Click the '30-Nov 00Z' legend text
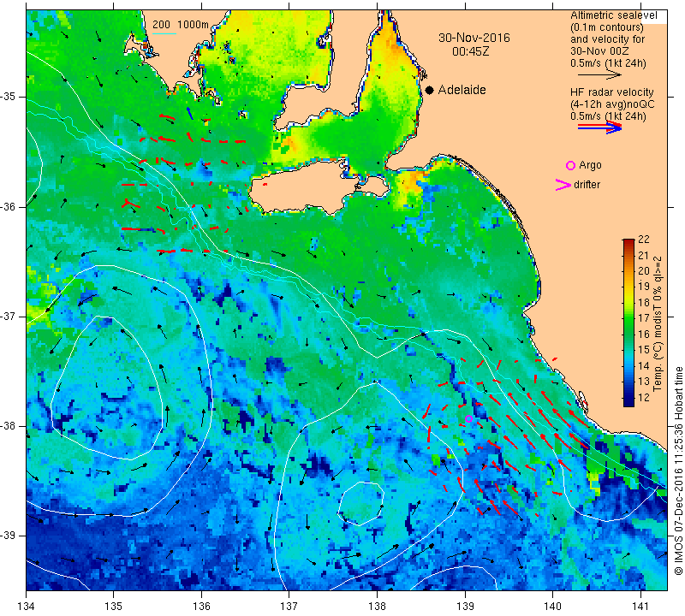685x616 pixels. (599, 51)
